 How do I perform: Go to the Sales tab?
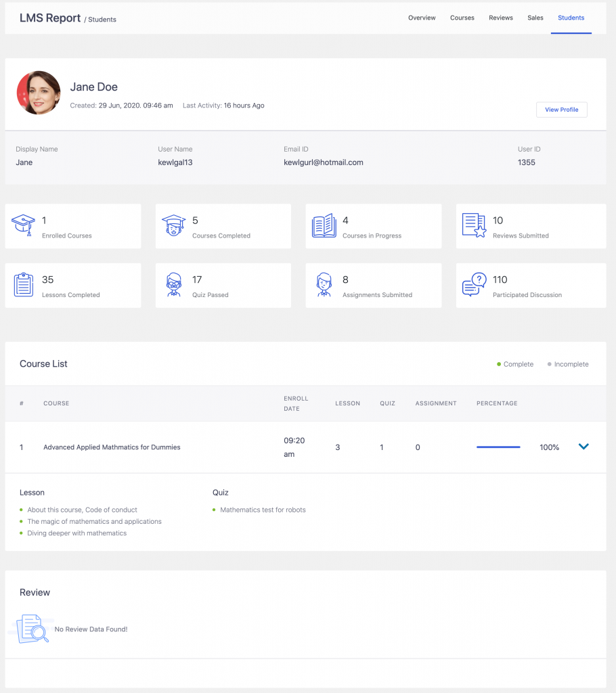tap(535, 18)
